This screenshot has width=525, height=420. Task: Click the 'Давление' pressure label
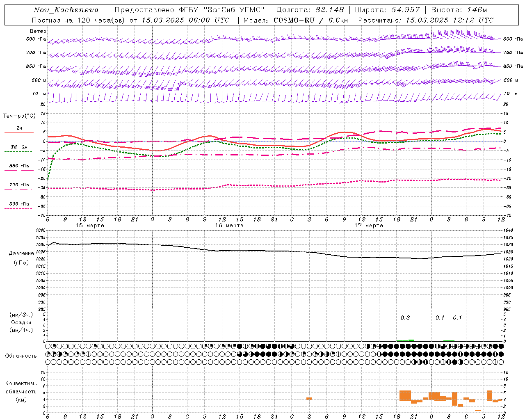(21, 253)
